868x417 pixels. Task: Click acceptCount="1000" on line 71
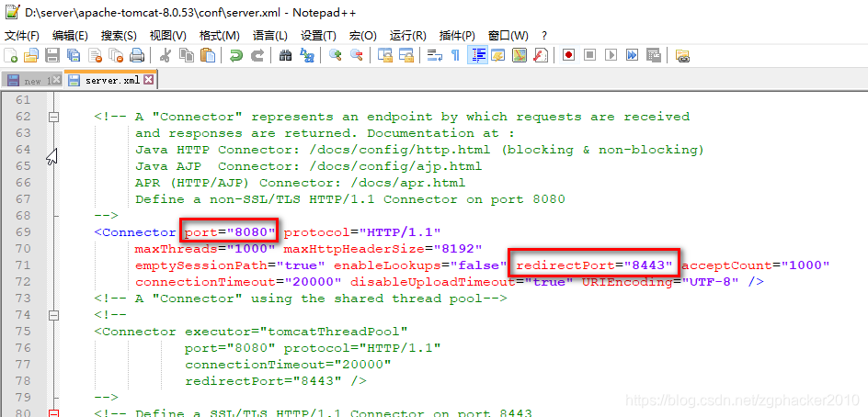point(756,265)
